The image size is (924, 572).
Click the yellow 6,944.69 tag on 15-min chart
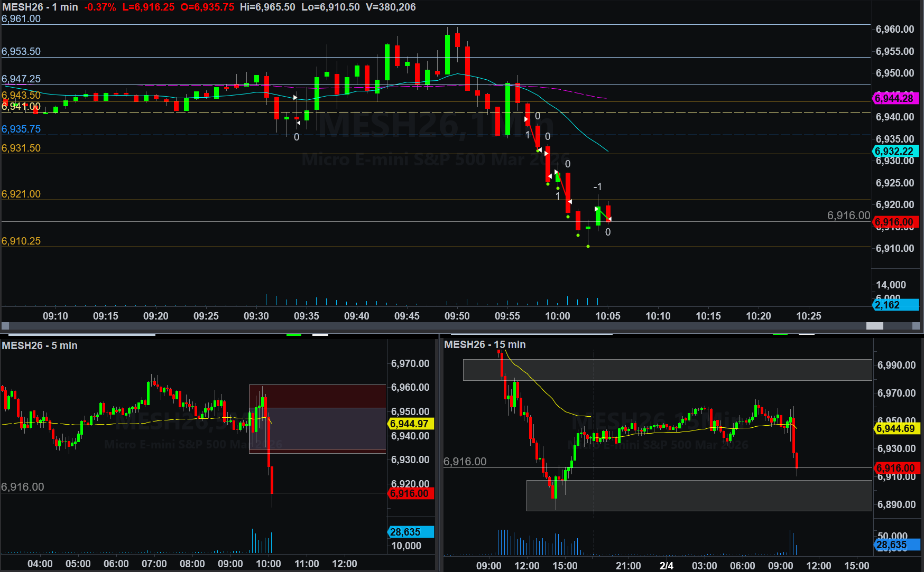[x=897, y=428]
